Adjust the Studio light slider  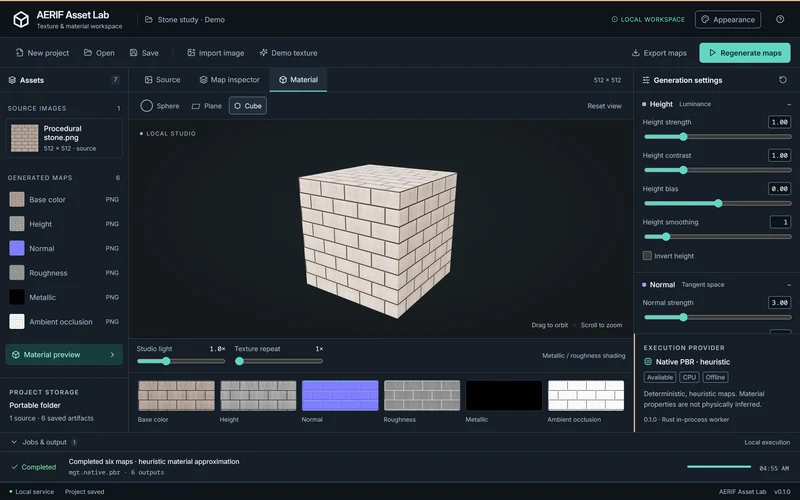coord(181,361)
